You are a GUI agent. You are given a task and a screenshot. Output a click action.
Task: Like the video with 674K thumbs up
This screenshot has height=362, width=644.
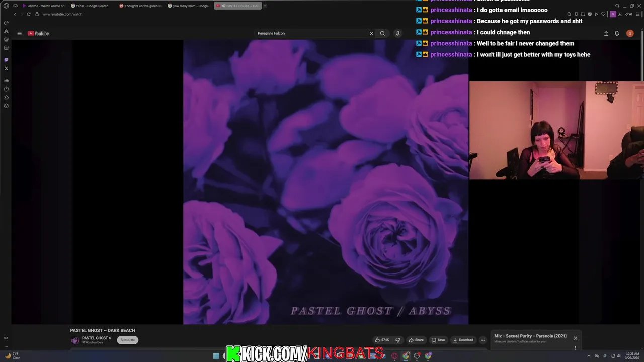[382, 340]
